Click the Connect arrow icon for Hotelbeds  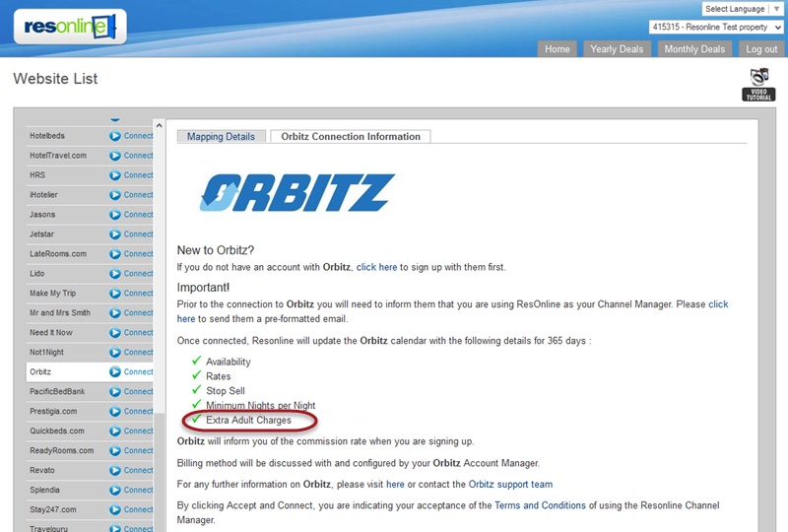[x=115, y=136]
